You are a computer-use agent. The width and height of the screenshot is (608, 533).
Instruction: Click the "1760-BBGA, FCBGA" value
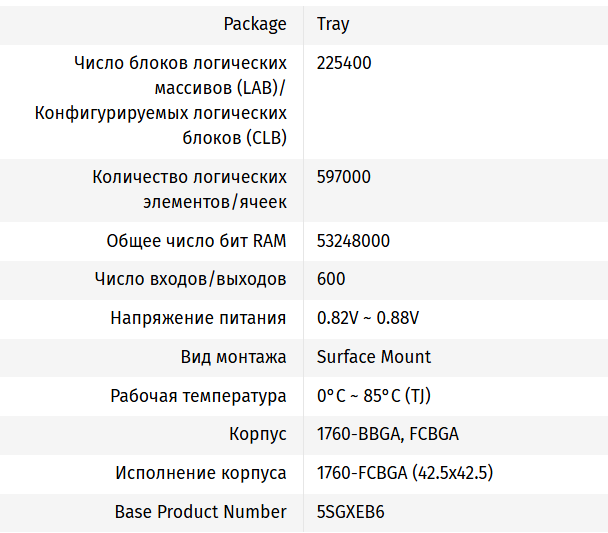tap(388, 434)
